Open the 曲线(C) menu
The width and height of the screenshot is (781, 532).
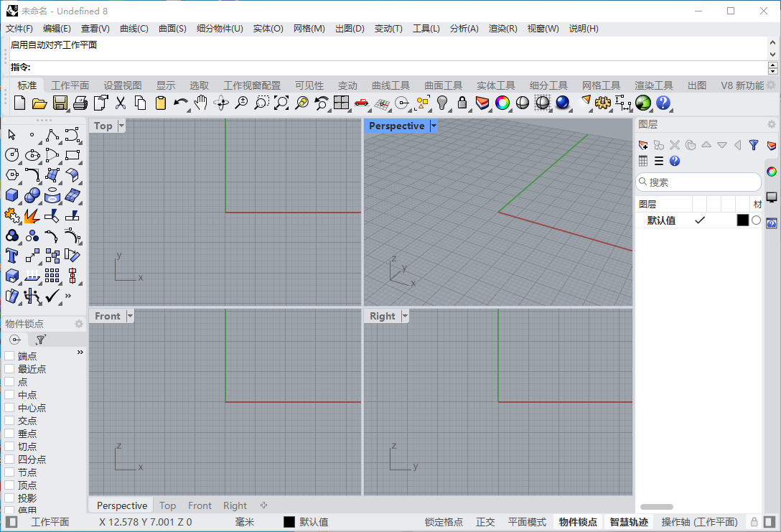coord(134,29)
